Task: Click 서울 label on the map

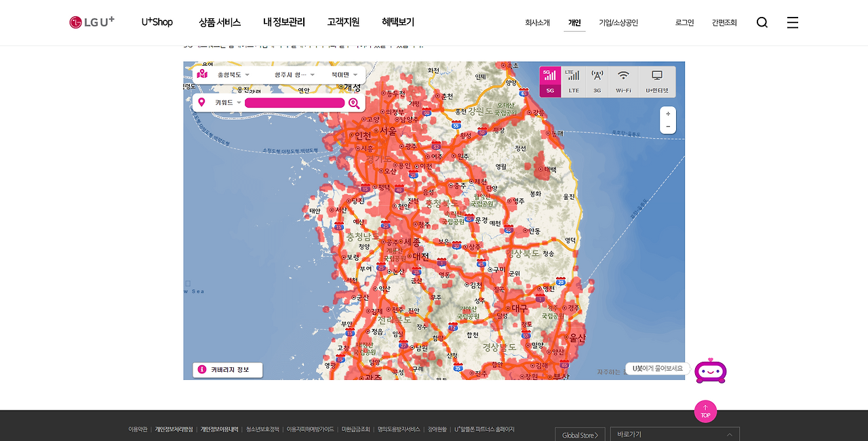Action: 388,131
